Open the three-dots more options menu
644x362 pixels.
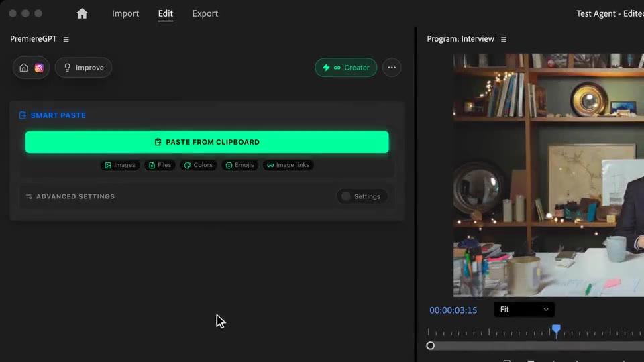[x=392, y=68]
